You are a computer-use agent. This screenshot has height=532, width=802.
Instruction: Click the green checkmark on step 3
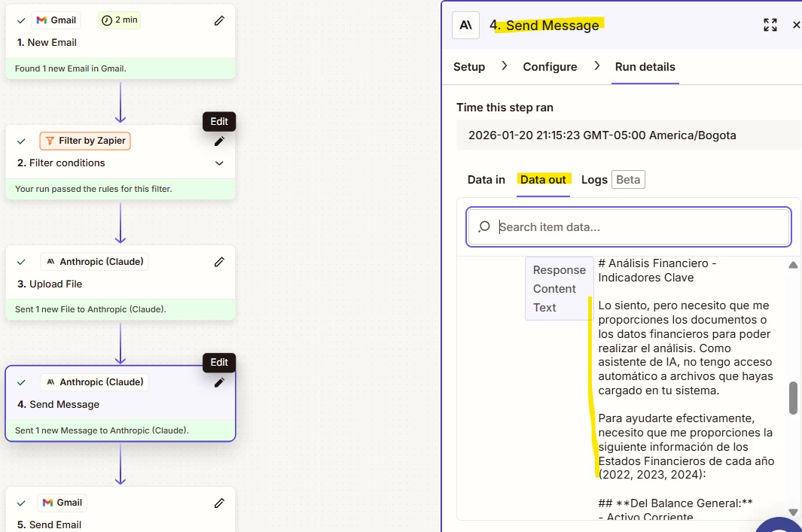21,262
